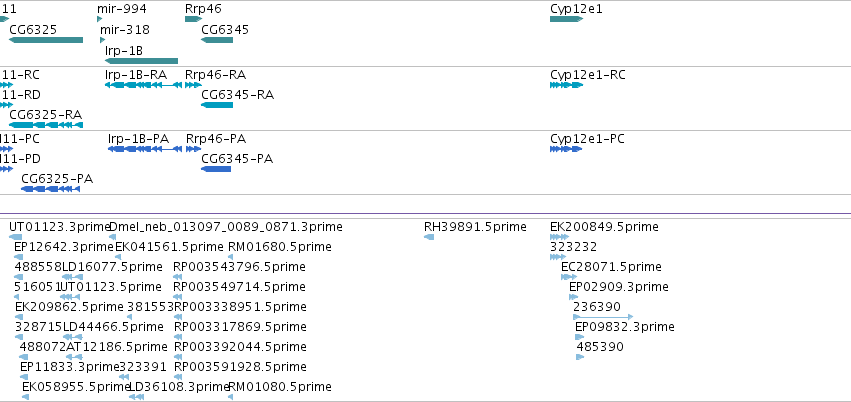
Task: Select the EP12642.3prime EST label
Action: pyautogui.click(x=64, y=247)
